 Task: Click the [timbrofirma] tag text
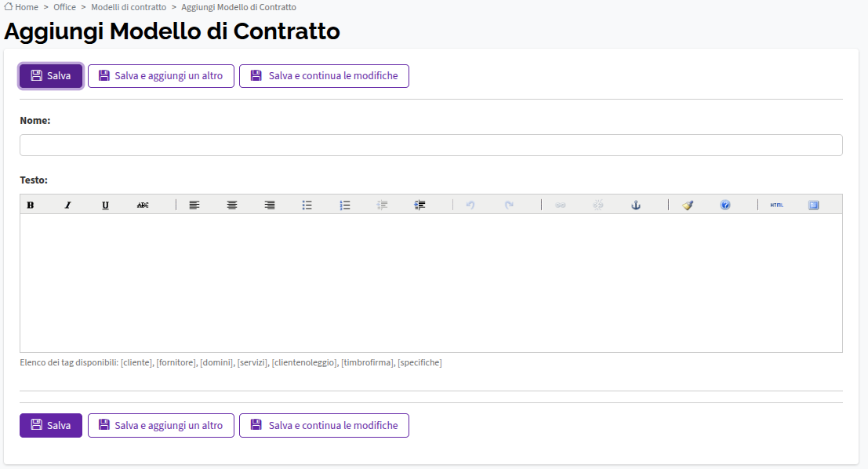click(368, 362)
